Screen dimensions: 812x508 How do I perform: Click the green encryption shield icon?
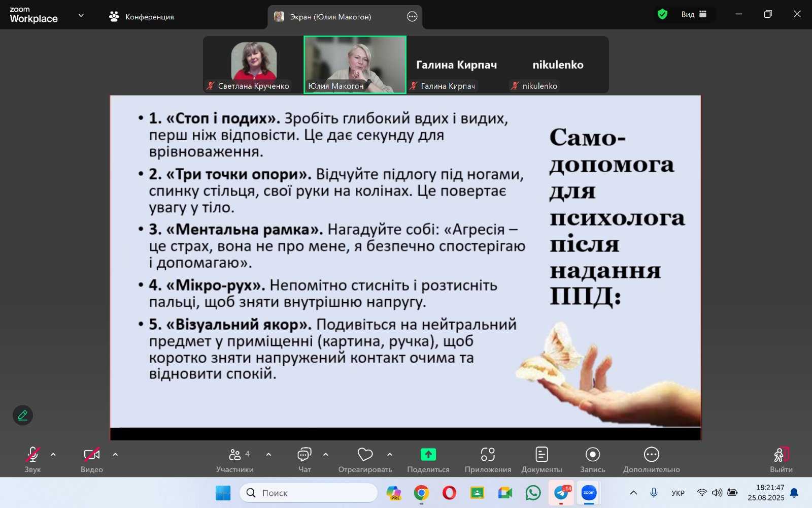[662, 14]
